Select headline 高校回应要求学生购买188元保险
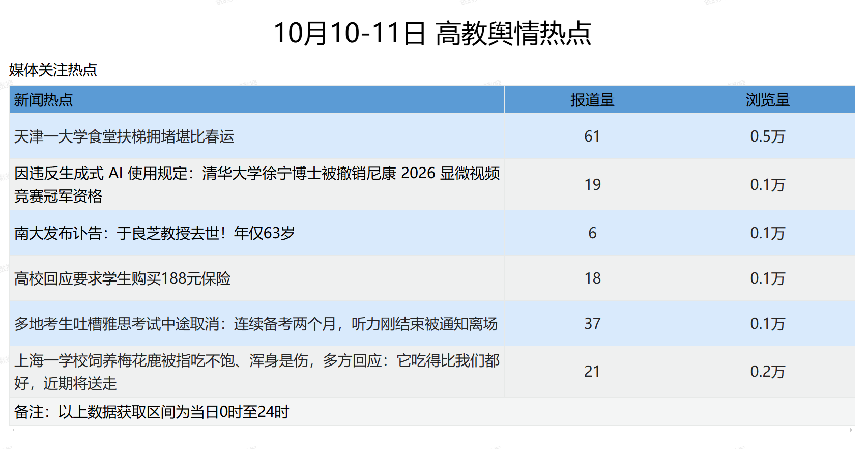 coord(123,278)
